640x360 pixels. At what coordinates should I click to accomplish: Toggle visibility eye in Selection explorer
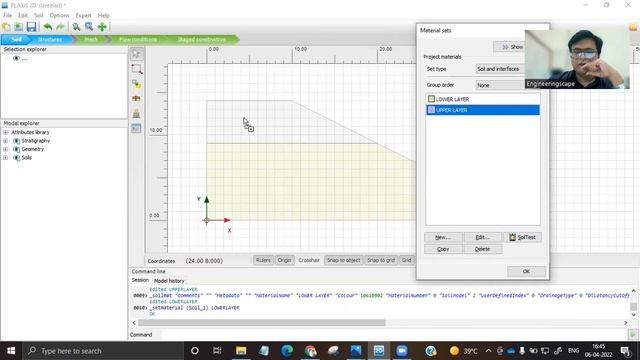coord(16,58)
